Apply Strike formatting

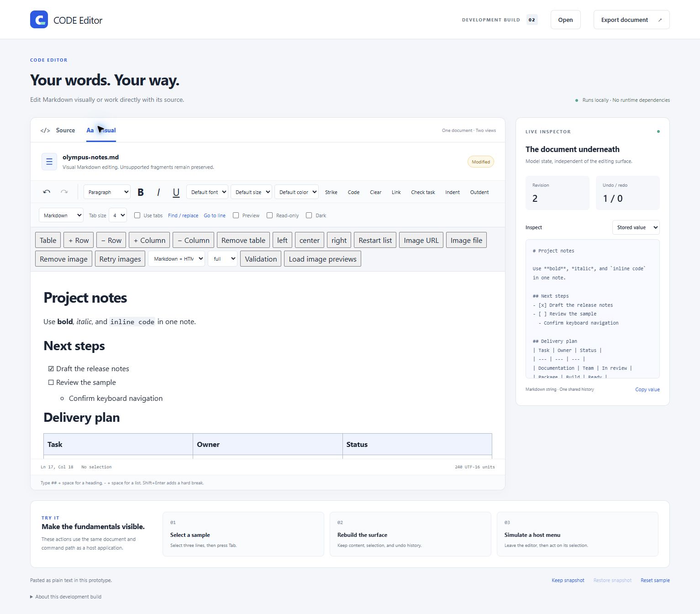click(331, 192)
